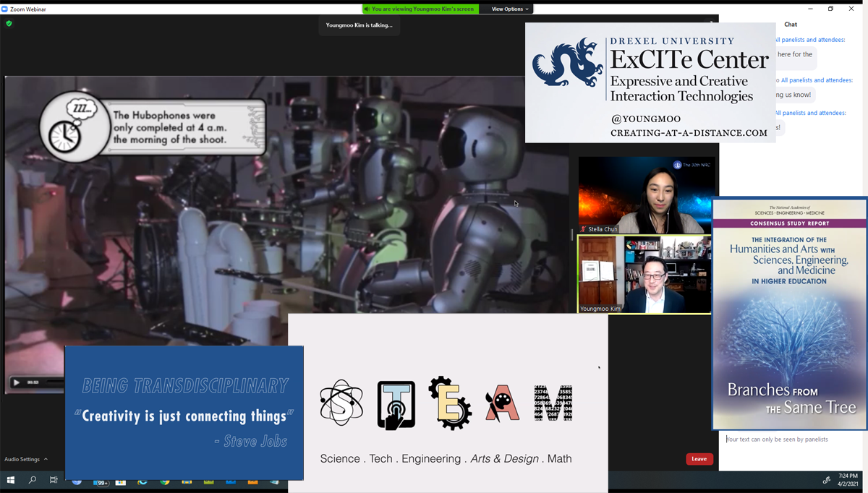Click the red Leave button
Viewport: 868px width, 493px height.
pyautogui.click(x=699, y=459)
